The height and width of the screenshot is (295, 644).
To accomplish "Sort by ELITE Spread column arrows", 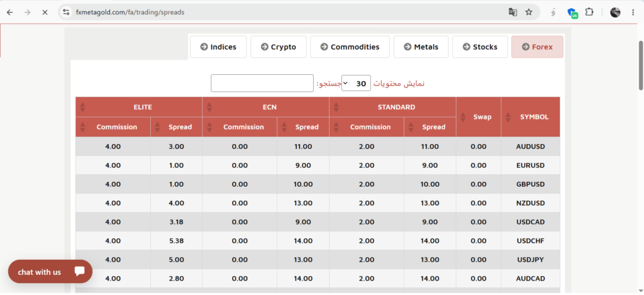I will 157,127.
